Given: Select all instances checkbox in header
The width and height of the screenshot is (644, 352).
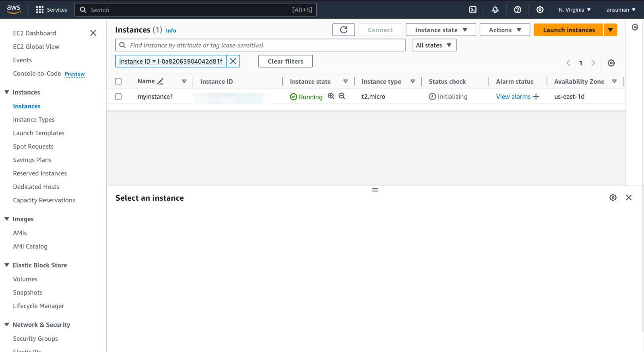Looking at the screenshot, I should pos(118,81).
